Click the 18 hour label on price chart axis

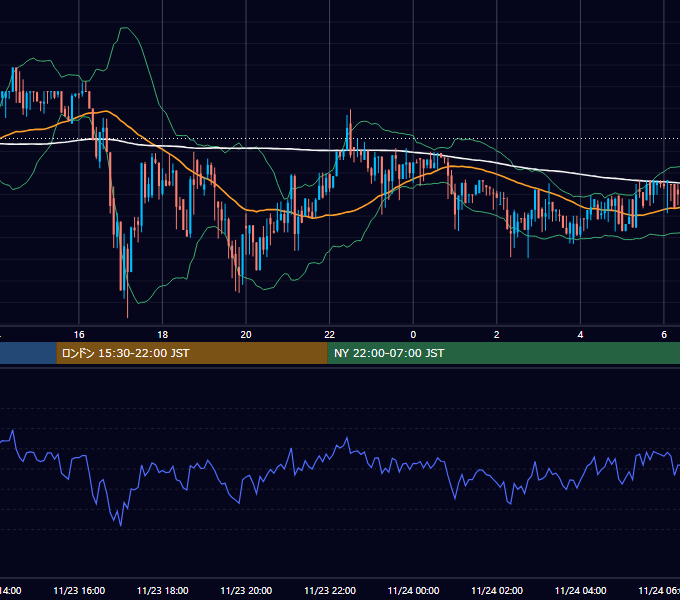pos(163,335)
